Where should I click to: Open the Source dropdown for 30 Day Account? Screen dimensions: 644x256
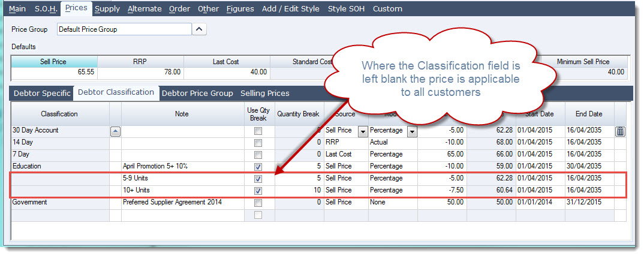pyautogui.click(x=363, y=131)
